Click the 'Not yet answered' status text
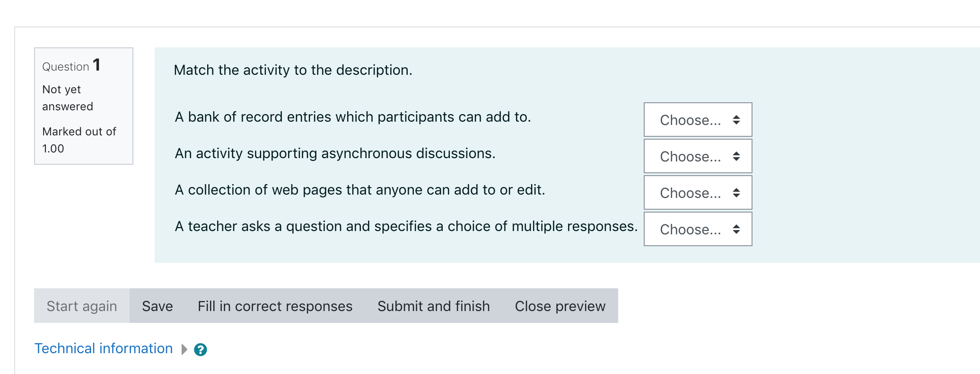The height and width of the screenshot is (374, 980). 68,98
